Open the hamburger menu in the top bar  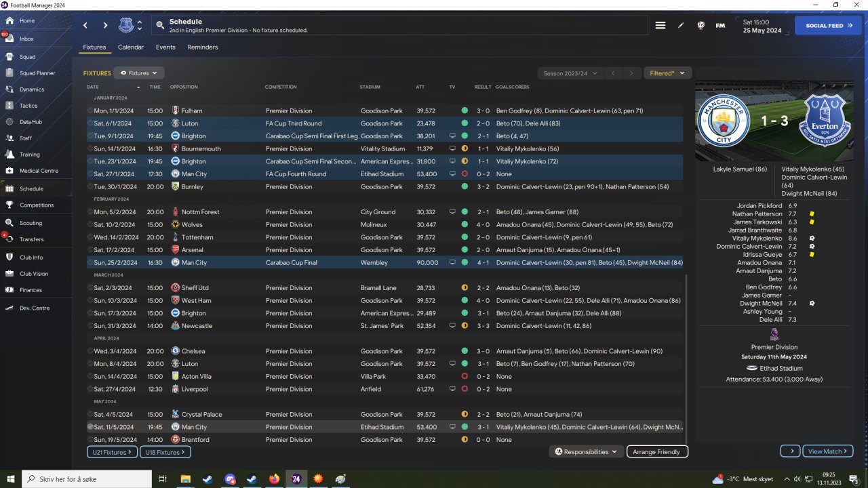point(660,26)
